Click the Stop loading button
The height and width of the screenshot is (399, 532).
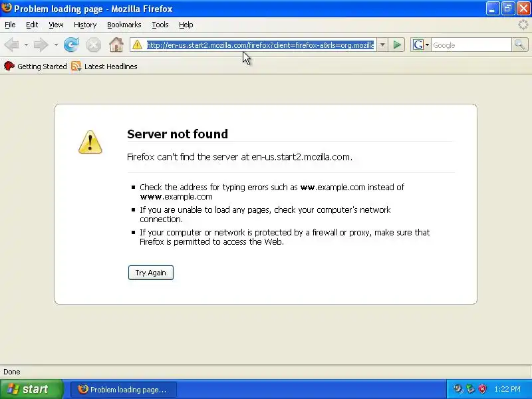point(93,45)
